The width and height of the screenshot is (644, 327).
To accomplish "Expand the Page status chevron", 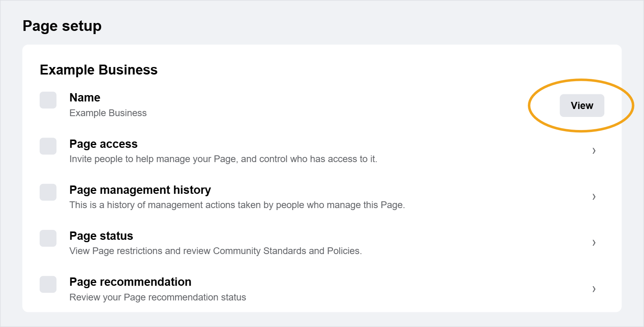I will point(594,243).
